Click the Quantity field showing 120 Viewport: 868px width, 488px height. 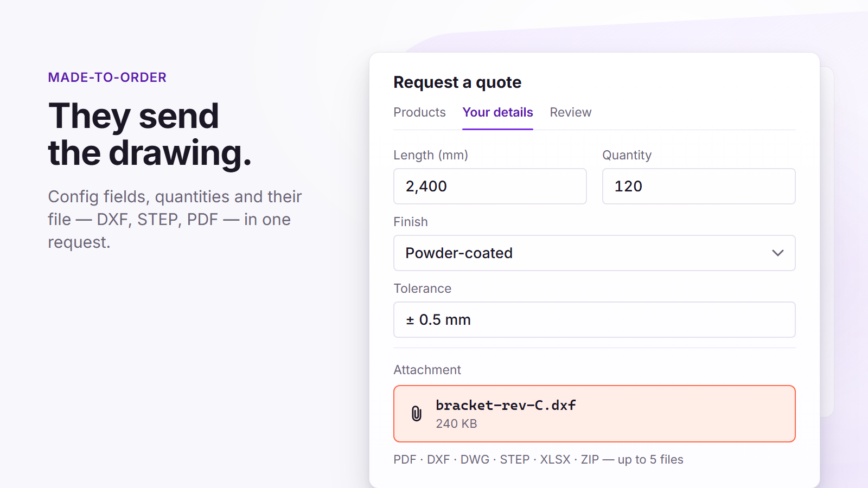click(699, 187)
